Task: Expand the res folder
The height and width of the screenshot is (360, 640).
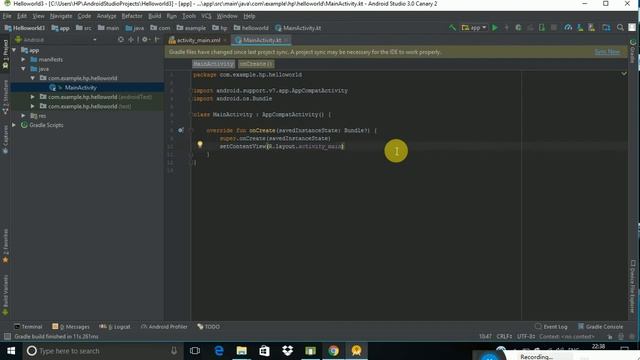Action: 23,116
